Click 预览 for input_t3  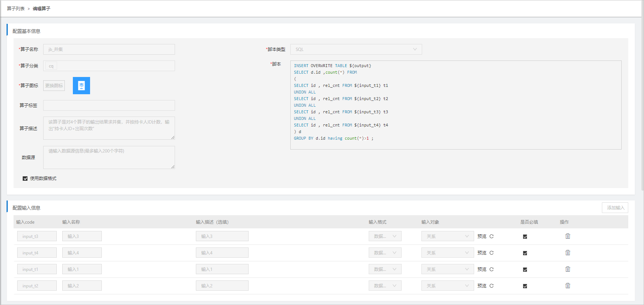[482, 236]
